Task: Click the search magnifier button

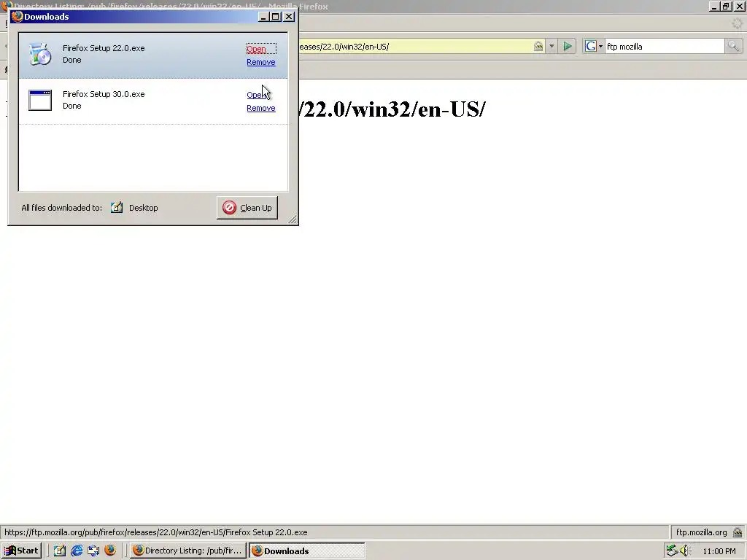Action: tap(733, 46)
